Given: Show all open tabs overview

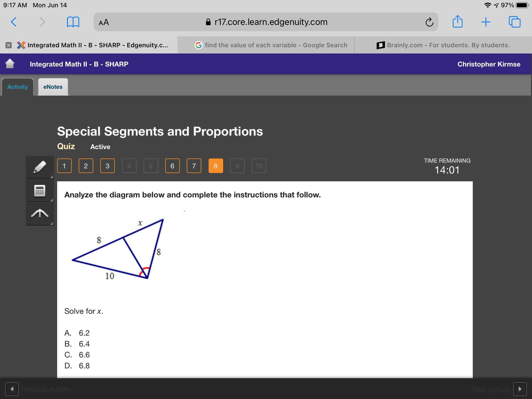Looking at the screenshot, I should pos(514,22).
